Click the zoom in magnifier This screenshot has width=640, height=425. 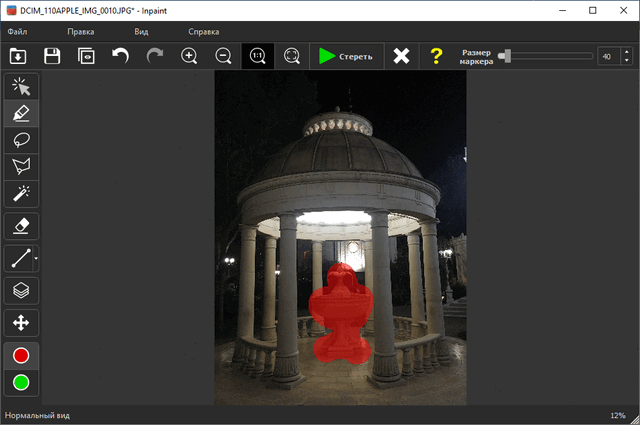189,56
